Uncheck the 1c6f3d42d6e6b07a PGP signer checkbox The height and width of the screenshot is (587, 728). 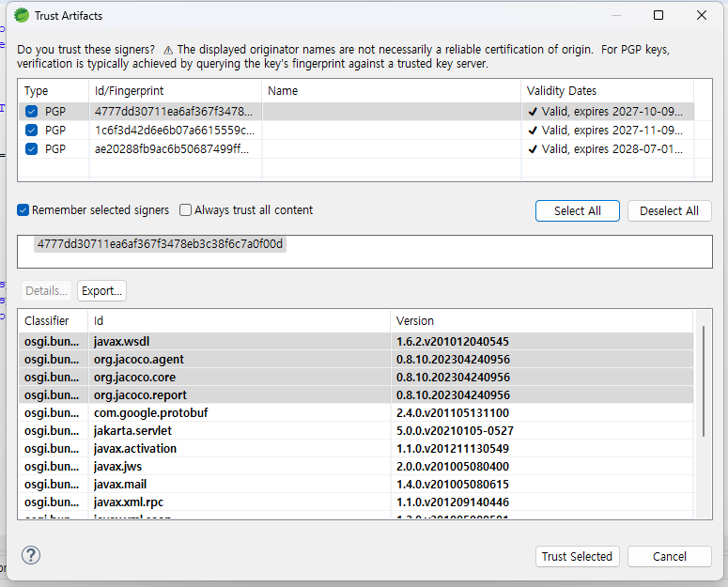(32, 131)
